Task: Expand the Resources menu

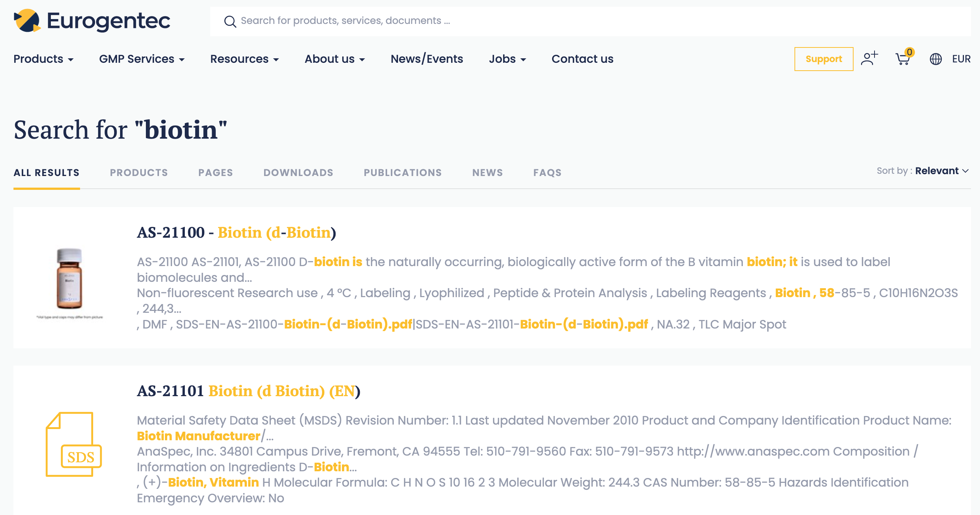Action: tap(245, 59)
